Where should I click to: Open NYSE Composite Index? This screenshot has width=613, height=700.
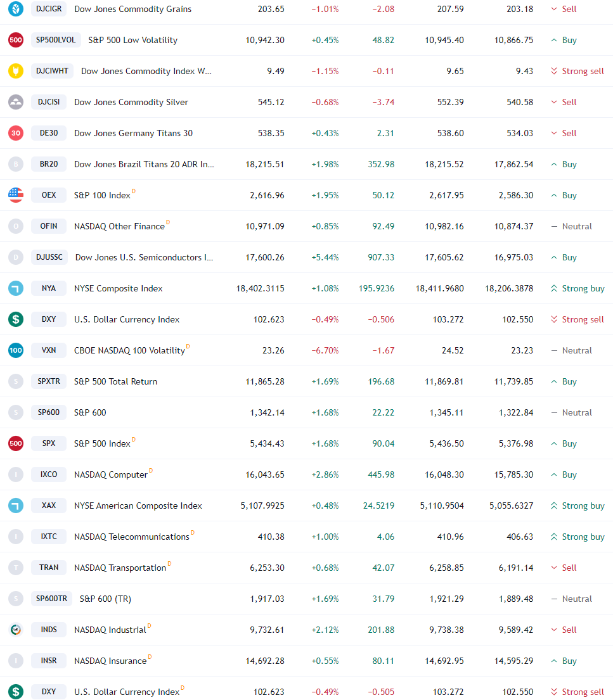119,288
